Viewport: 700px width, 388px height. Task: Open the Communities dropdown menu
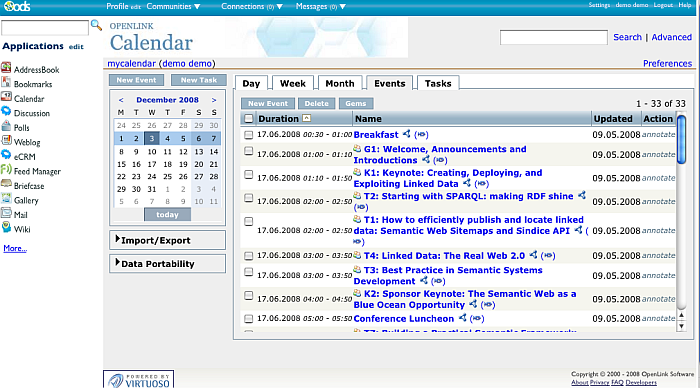tap(173, 6)
